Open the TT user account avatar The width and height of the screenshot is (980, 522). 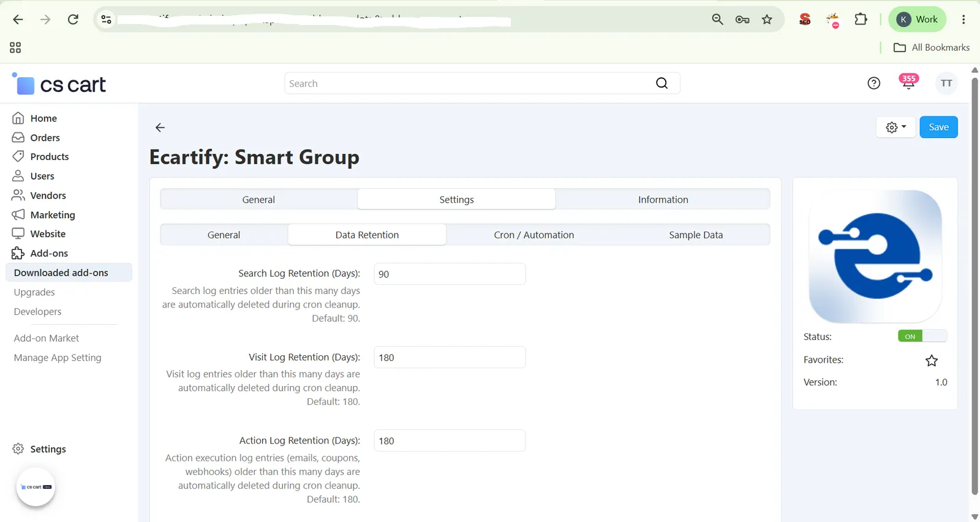pos(946,83)
